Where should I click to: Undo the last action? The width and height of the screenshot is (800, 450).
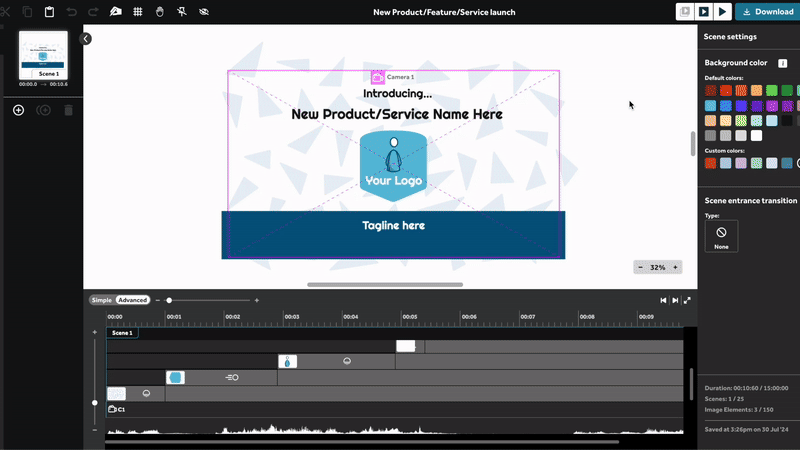71,12
